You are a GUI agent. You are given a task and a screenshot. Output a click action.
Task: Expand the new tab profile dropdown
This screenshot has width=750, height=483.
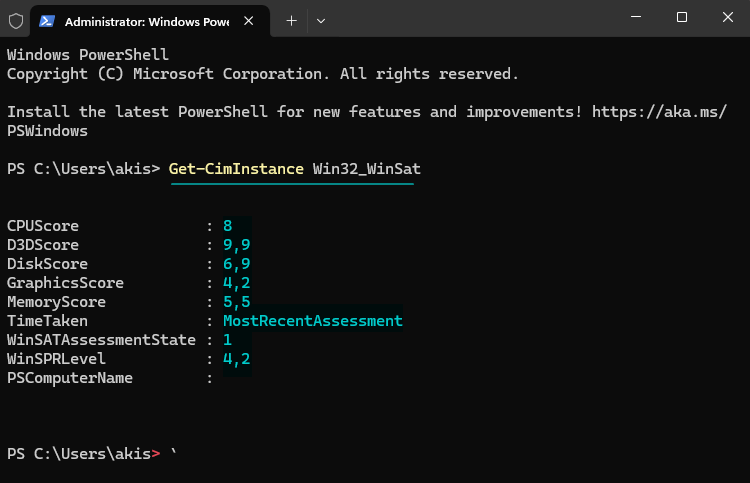pos(321,21)
